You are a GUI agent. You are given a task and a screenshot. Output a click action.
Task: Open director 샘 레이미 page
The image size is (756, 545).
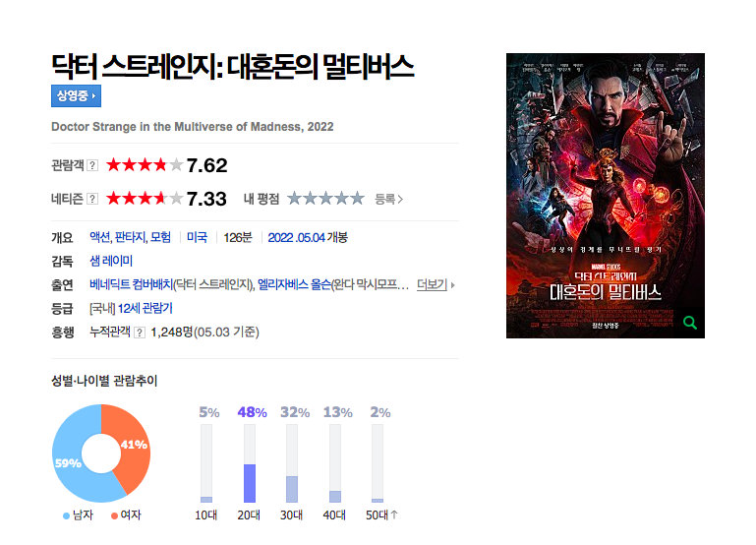click(x=111, y=261)
